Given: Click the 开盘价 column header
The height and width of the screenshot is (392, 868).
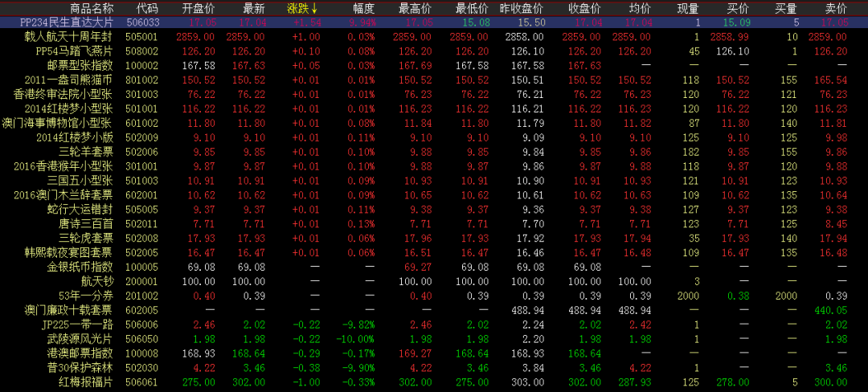Looking at the screenshot, I should (x=198, y=8).
